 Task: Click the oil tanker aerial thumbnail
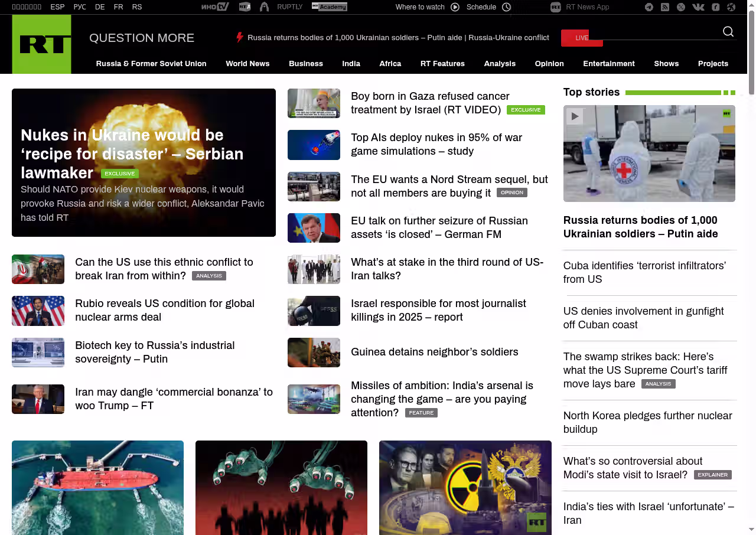[97, 487]
